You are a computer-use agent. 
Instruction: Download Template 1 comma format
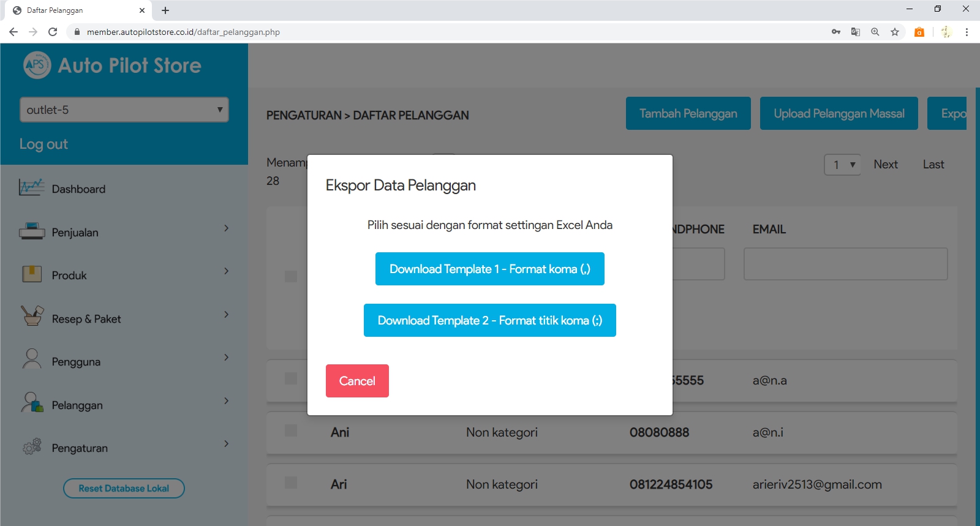coord(489,269)
